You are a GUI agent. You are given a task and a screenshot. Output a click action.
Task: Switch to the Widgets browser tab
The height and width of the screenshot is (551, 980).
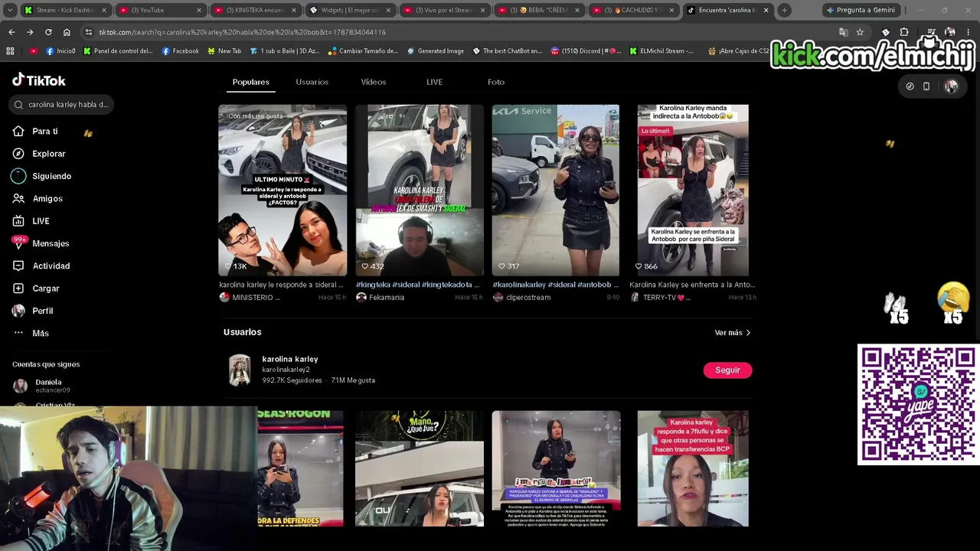coord(351,10)
